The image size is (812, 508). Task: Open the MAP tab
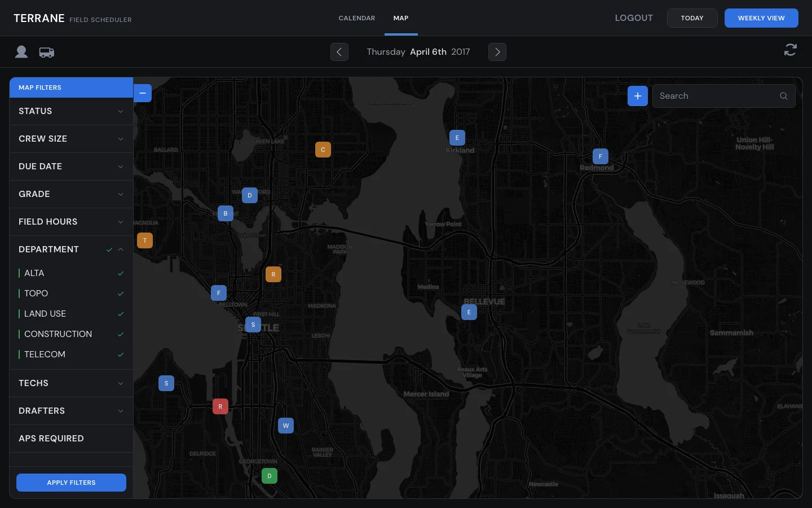click(401, 18)
